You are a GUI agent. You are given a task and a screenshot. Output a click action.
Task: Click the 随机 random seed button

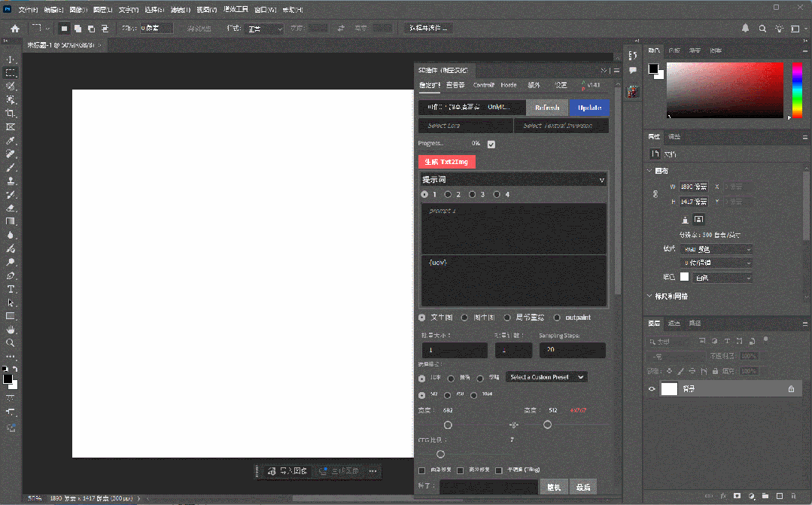[x=554, y=488]
